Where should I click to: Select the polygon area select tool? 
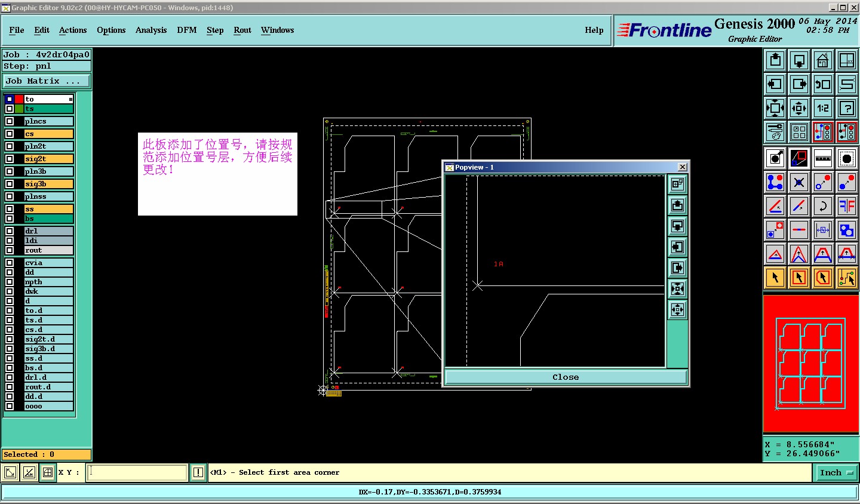[x=823, y=278]
